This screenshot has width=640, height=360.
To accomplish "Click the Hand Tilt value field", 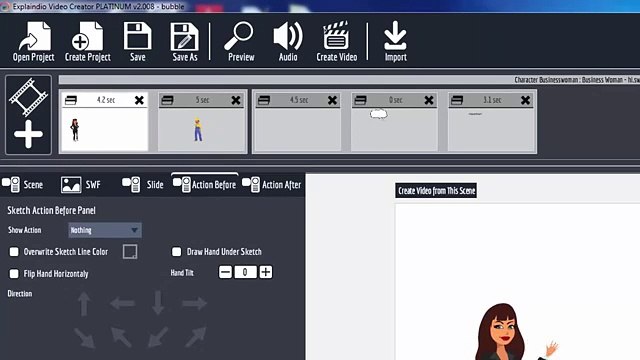I will pos(245,272).
